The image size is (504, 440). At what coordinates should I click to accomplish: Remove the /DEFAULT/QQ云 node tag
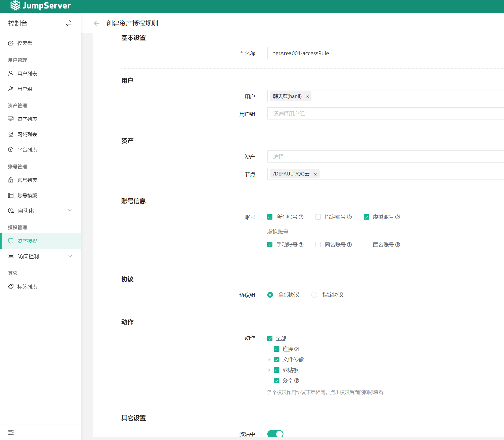(x=315, y=174)
